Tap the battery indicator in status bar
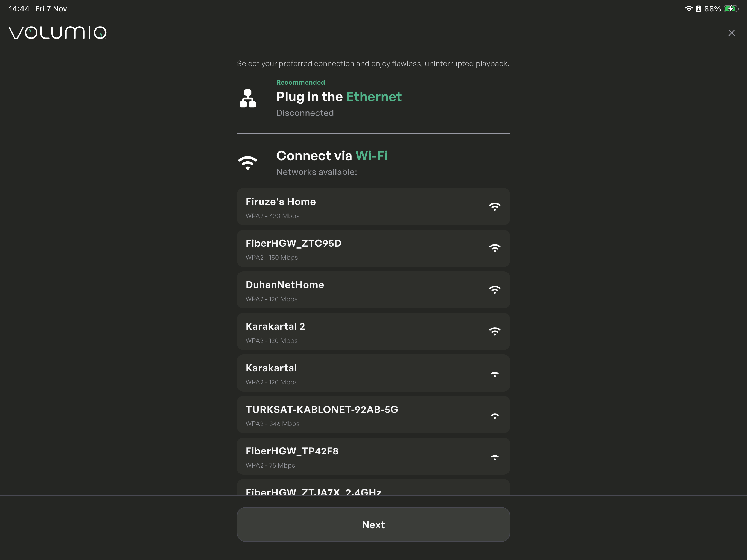This screenshot has width=747, height=560. tap(730, 9)
